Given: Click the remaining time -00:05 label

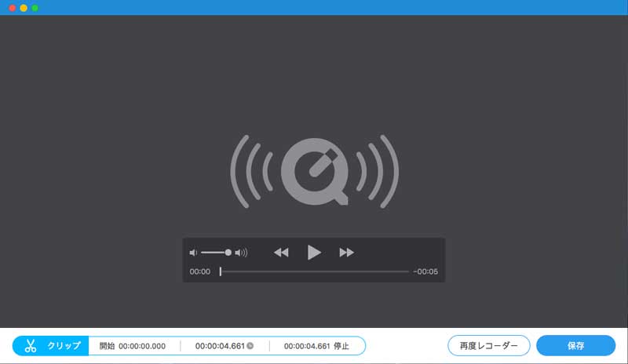Looking at the screenshot, I should (425, 271).
